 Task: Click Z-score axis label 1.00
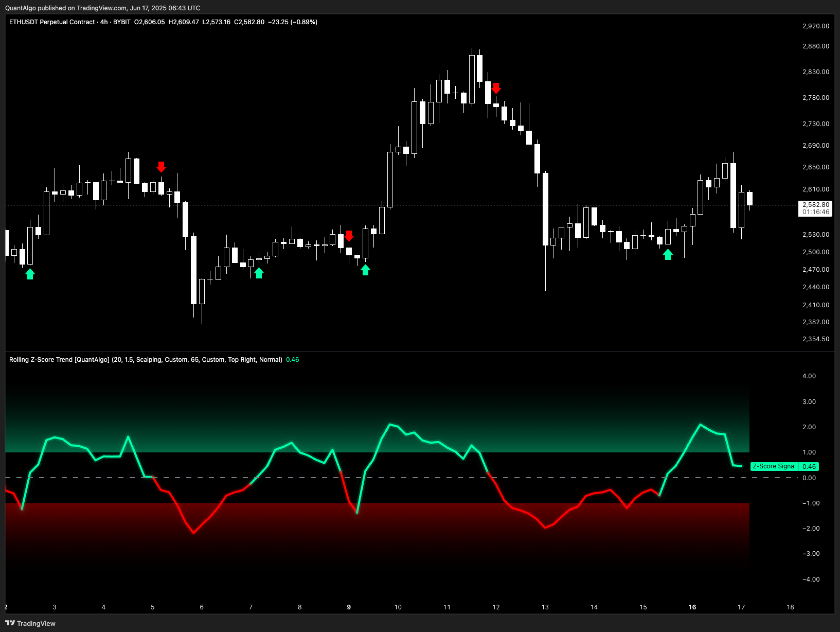809,452
